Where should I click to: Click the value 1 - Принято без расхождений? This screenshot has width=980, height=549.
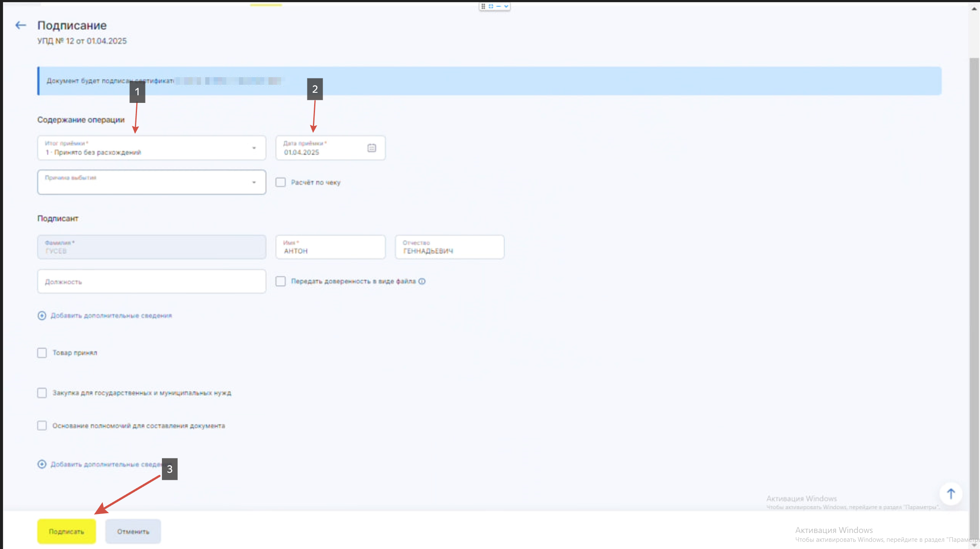[x=93, y=152]
